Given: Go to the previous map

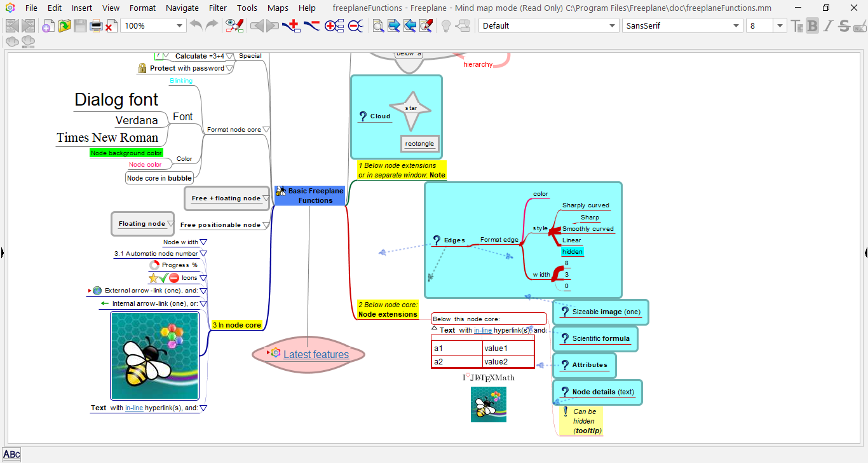Looking at the screenshot, I should [x=12, y=26].
